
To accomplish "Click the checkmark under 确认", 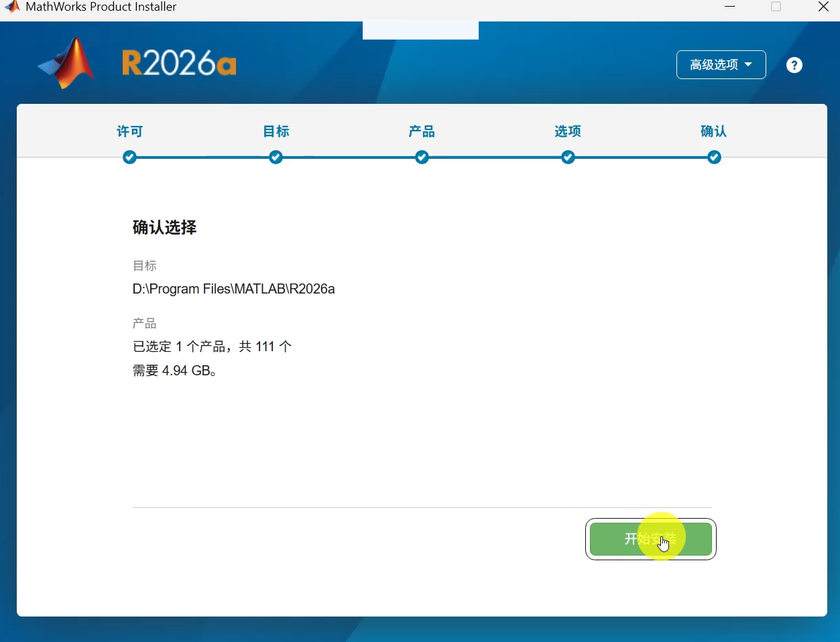I will tap(714, 157).
